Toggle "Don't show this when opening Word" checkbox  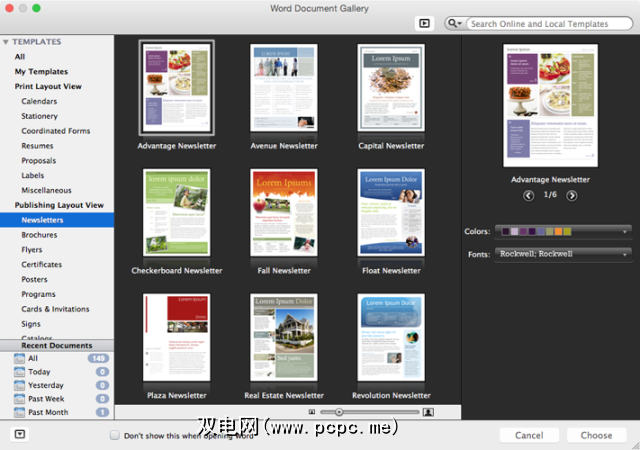115,435
